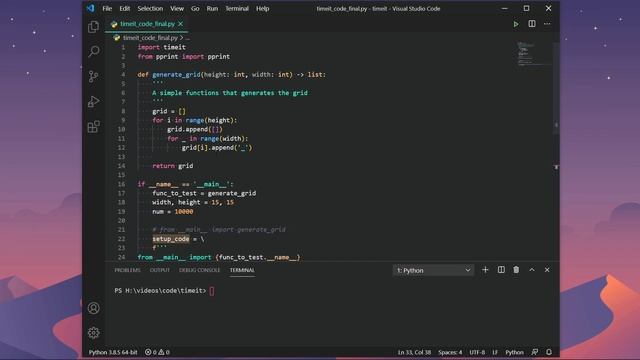Click the feedback icon in status bar
This screenshot has width=640, height=360.
(x=535, y=352)
